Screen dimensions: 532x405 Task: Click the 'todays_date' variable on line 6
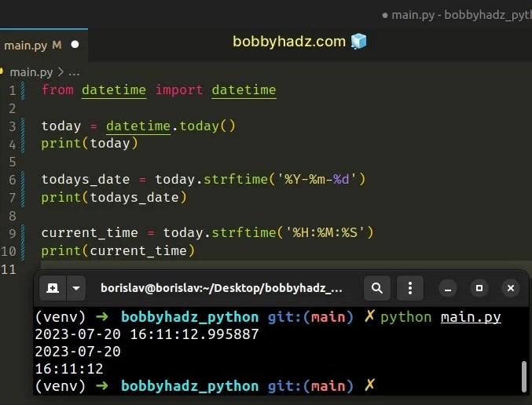point(86,179)
